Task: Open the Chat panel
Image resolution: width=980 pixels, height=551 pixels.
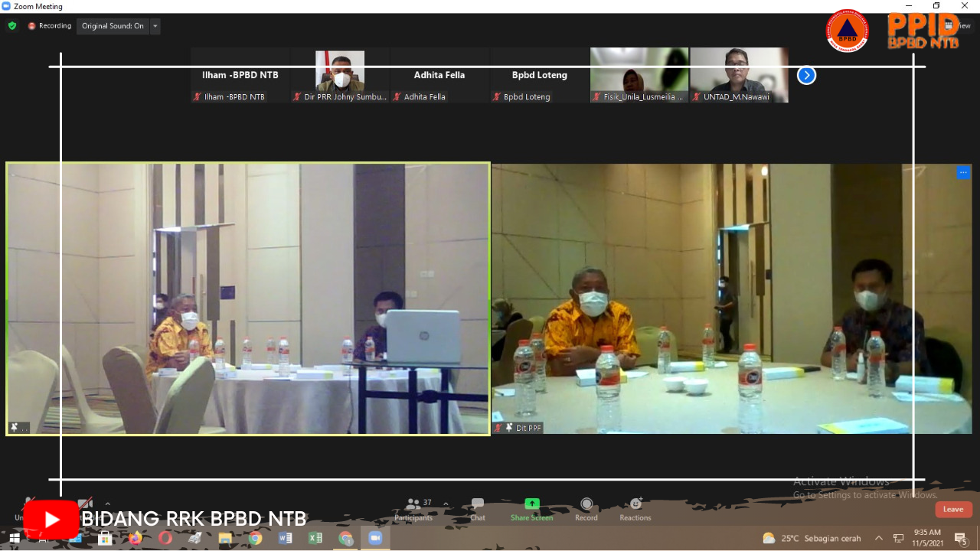Action: (x=478, y=508)
